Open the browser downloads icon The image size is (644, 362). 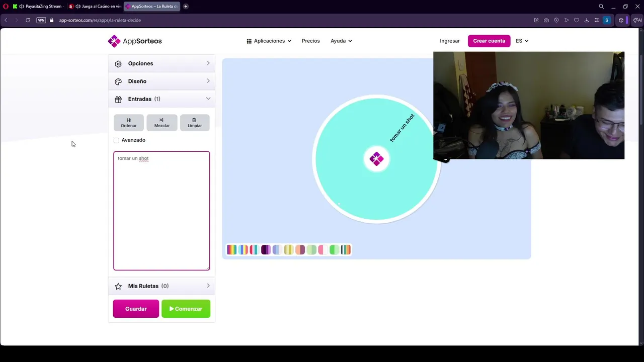click(x=587, y=20)
